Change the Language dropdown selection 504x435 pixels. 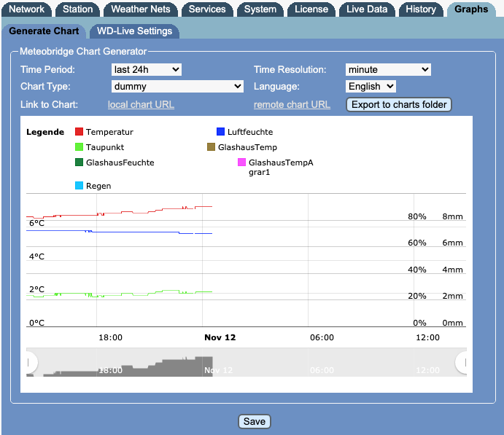click(x=371, y=86)
